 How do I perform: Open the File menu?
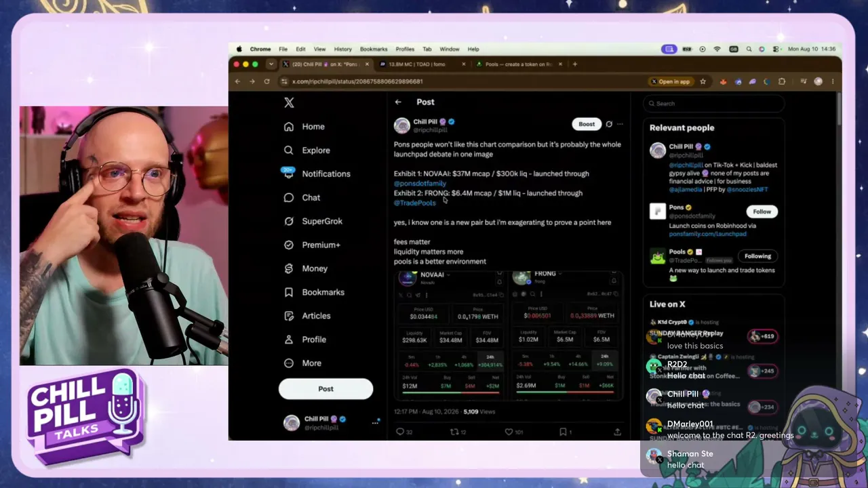click(x=283, y=49)
